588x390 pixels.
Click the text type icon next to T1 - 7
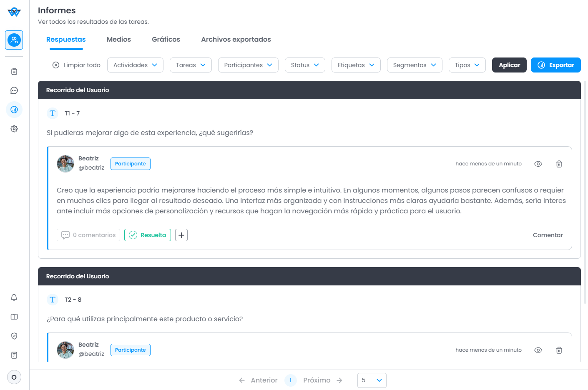point(53,113)
